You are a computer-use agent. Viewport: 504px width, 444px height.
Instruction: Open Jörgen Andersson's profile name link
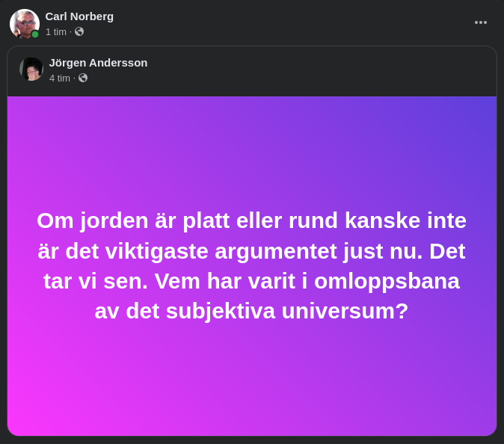pos(98,63)
